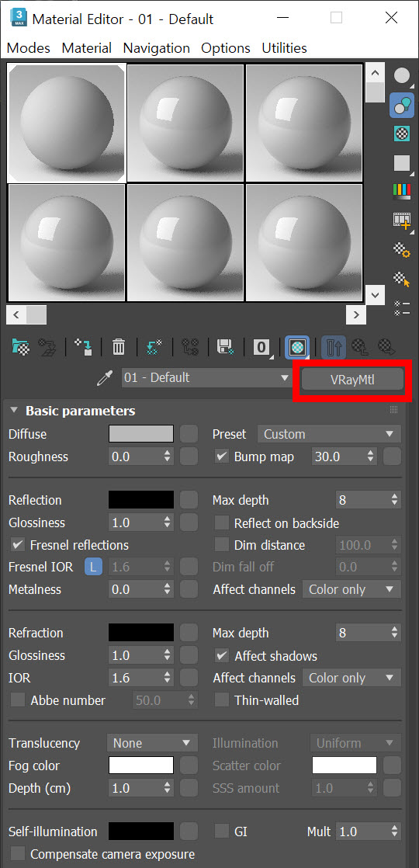419x868 pixels.
Task: Enable the GI checkbox
Action: point(221,832)
